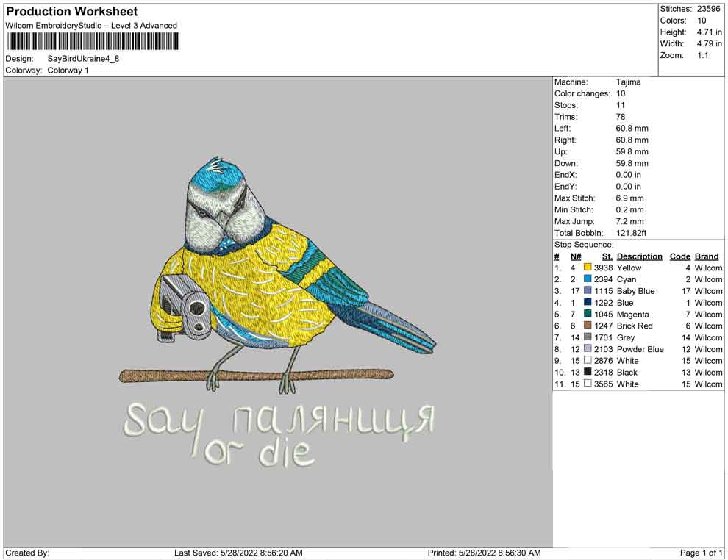The image size is (728, 560).
Task: Select the White swatch with 2876 stitches
Action: 588,361
